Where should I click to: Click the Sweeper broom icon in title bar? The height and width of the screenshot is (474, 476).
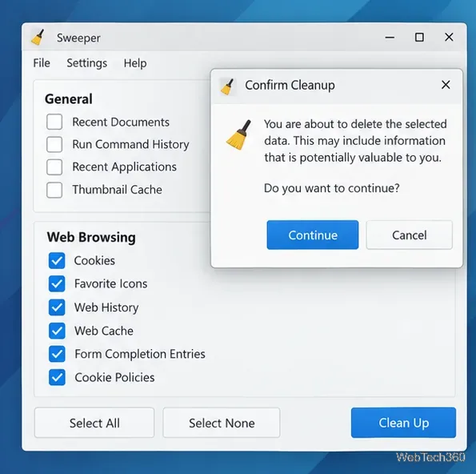click(x=38, y=38)
